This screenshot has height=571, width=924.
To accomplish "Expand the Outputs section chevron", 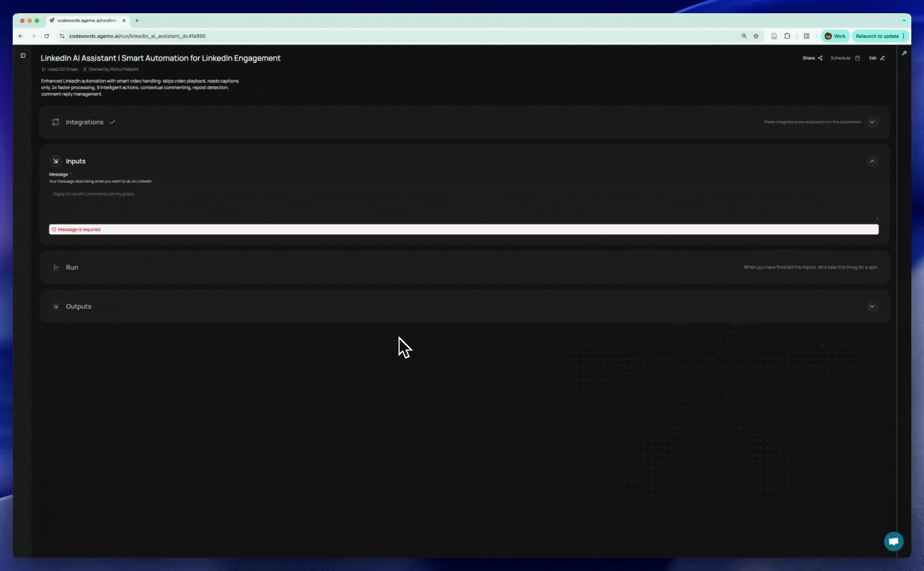I will 872,306.
